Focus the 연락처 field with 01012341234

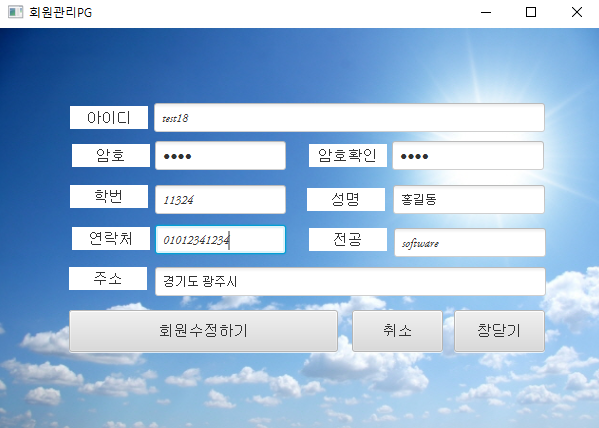[220, 240]
